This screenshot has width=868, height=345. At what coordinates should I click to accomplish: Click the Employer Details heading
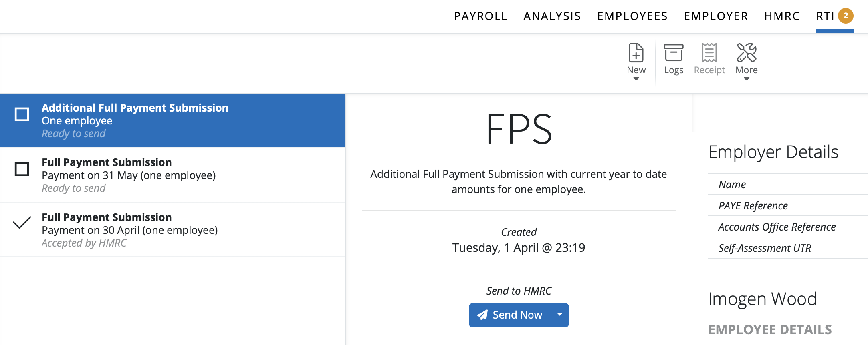[773, 152]
